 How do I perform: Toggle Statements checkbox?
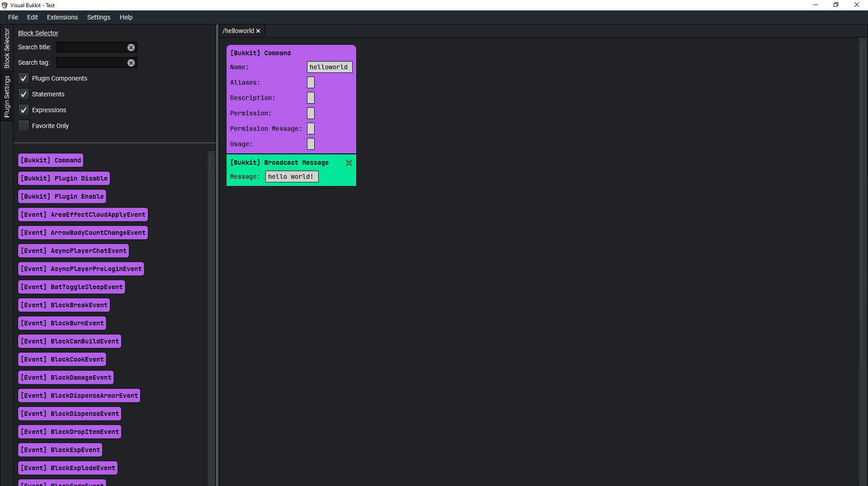coord(24,94)
